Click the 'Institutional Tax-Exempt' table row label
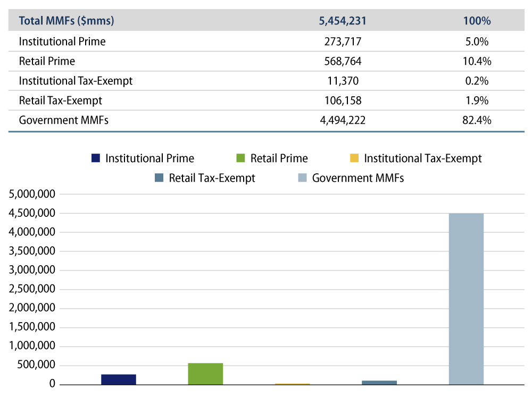This screenshot has height=397, width=532. (76, 81)
